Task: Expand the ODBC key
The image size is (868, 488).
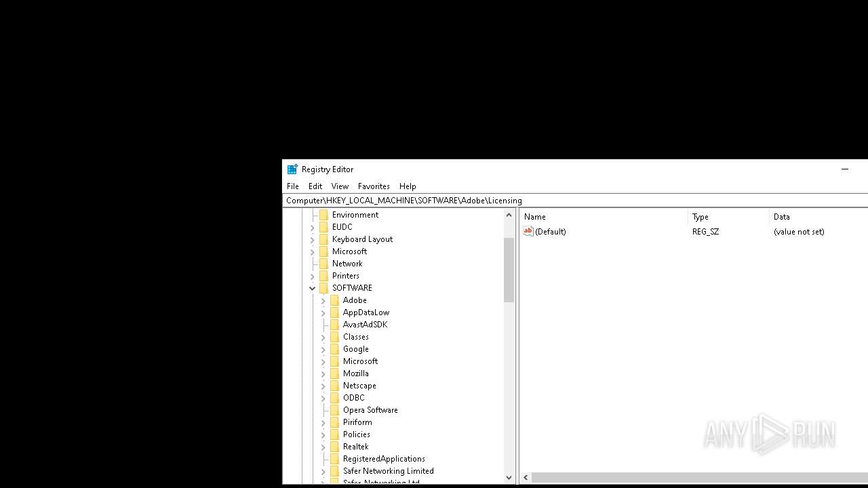Action: pyautogui.click(x=323, y=398)
